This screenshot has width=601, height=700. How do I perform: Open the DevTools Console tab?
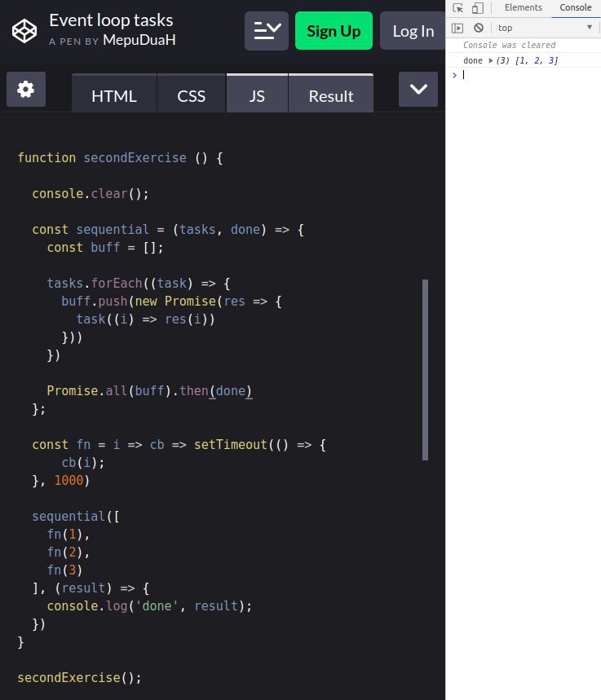[x=576, y=7]
